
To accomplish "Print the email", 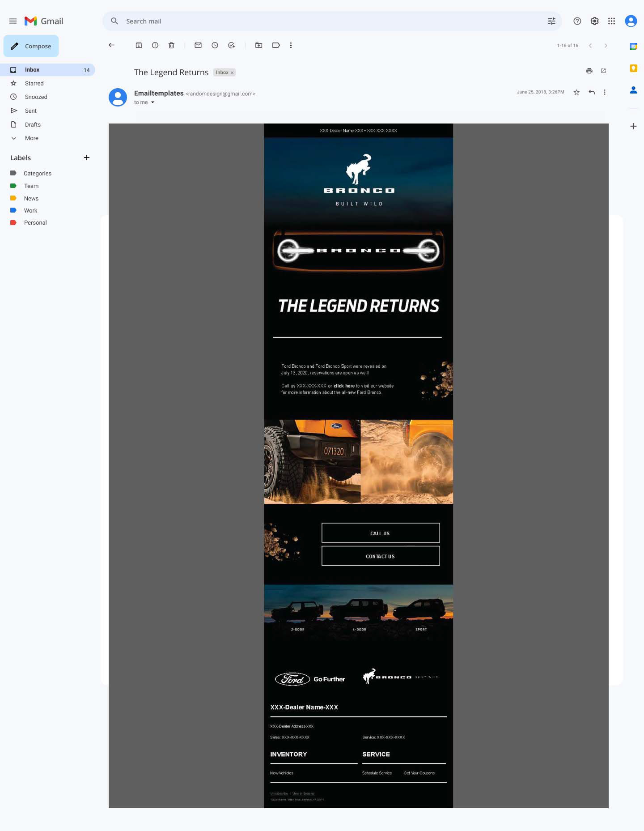I will click(589, 71).
